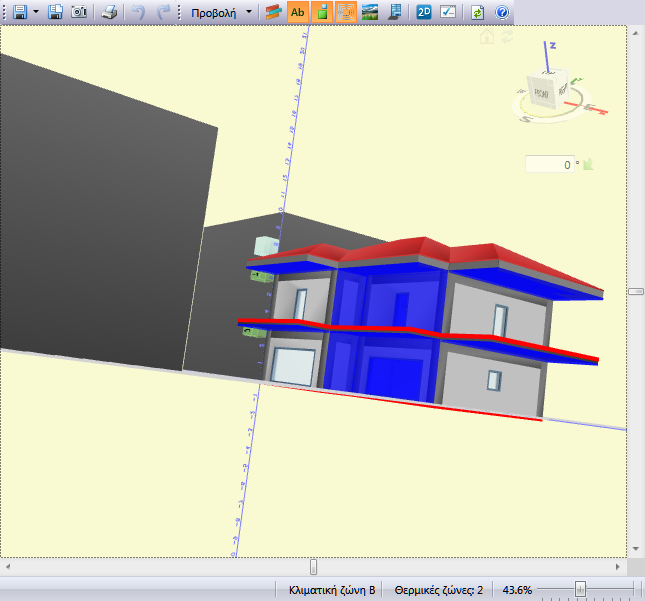The width and height of the screenshot is (645, 601).
Task: Click the rotation angle degree input field
Action: pyautogui.click(x=551, y=165)
